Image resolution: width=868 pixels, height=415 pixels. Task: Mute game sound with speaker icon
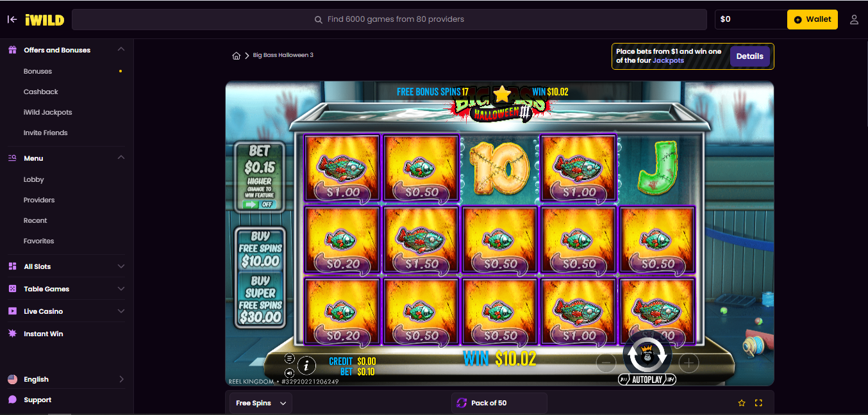289,372
